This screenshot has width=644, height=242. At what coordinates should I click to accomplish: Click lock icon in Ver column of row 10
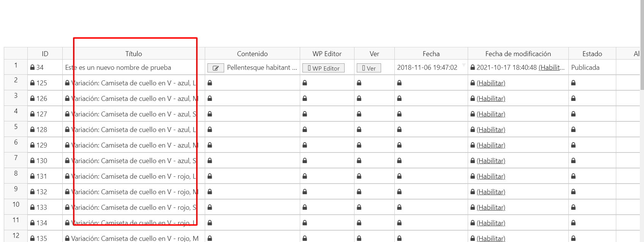click(359, 207)
